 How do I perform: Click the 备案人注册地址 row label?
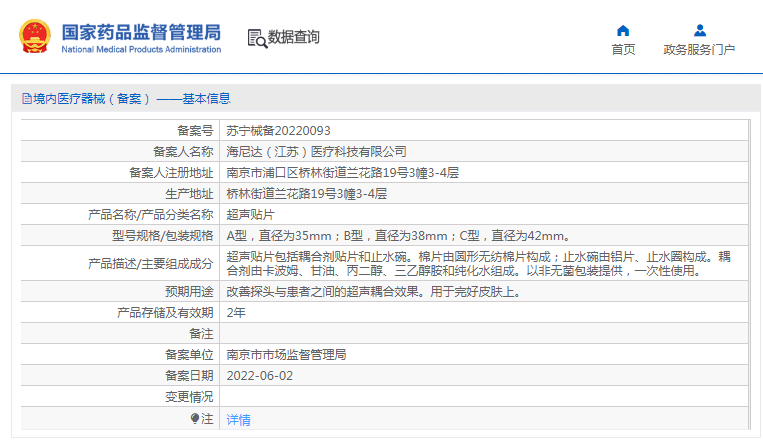point(171,173)
